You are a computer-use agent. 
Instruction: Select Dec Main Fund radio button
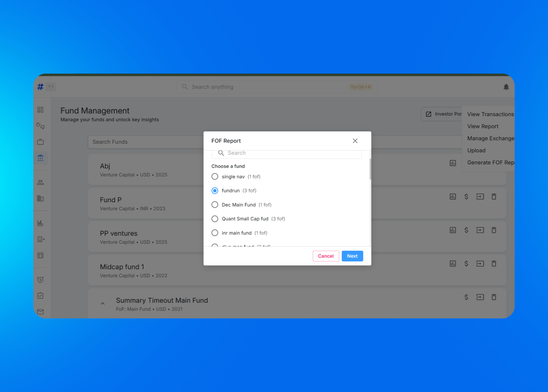click(x=215, y=205)
